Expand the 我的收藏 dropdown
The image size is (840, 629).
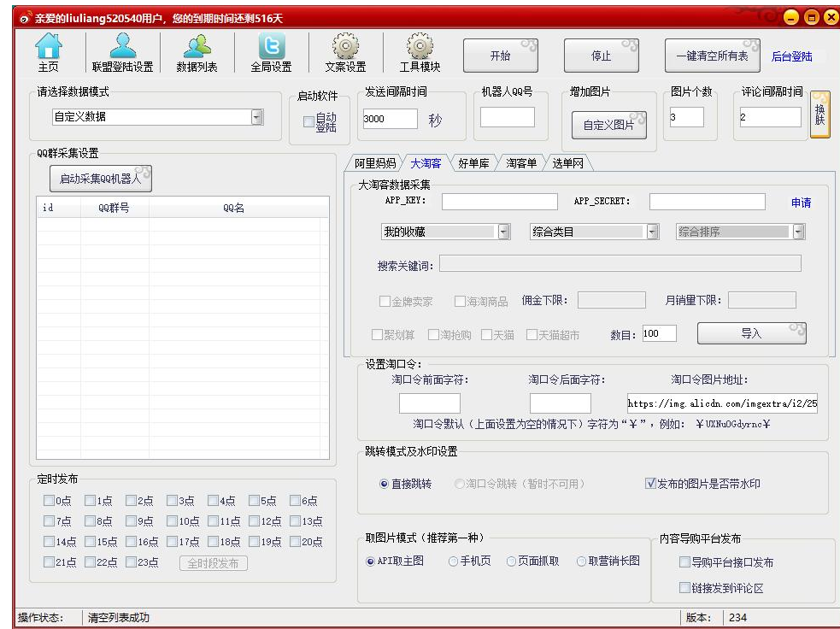(503, 232)
